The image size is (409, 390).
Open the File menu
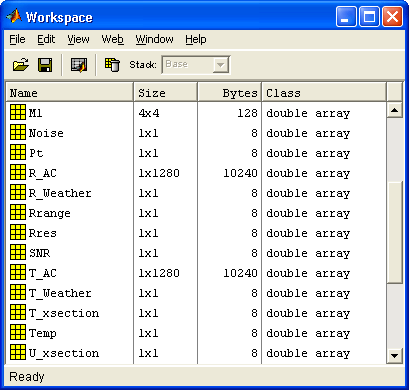(x=17, y=39)
